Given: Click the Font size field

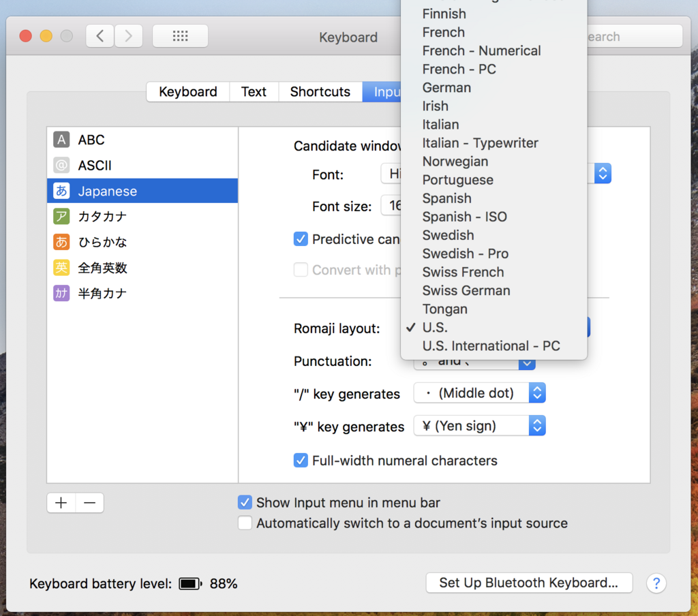Looking at the screenshot, I should point(391,206).
